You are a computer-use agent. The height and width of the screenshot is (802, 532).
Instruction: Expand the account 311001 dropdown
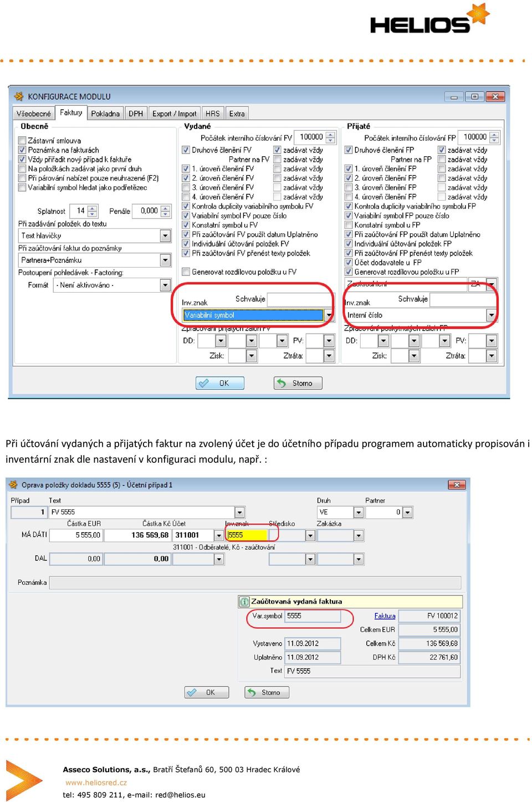point(219,535)
